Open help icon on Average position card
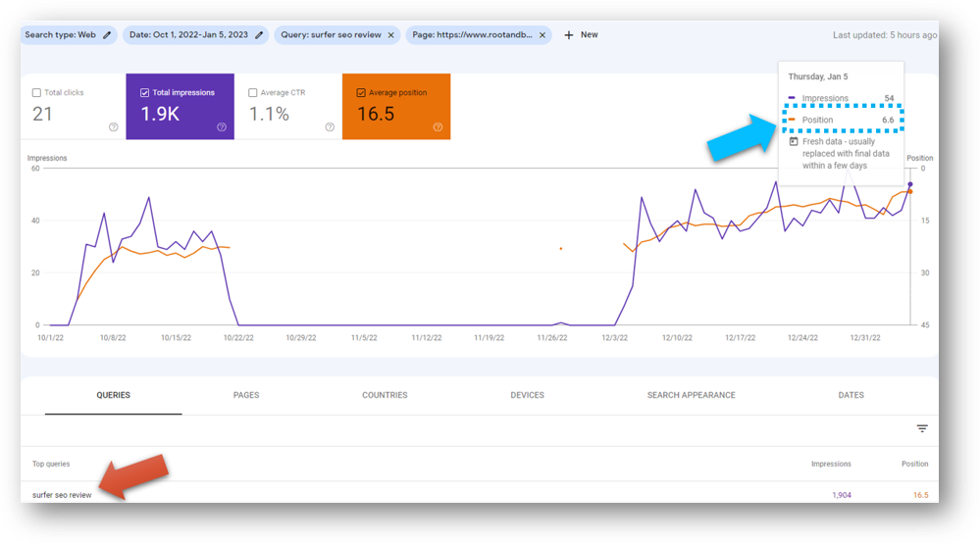 438,126
